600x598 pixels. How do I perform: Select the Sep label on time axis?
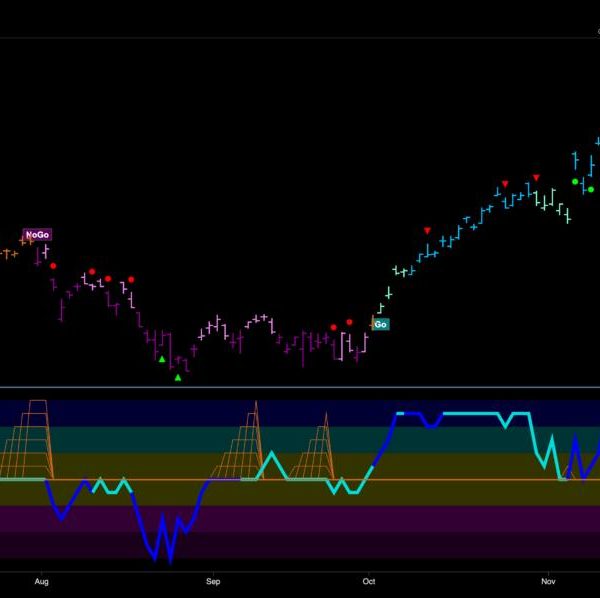pyautogui.click(x=213, y=582)
